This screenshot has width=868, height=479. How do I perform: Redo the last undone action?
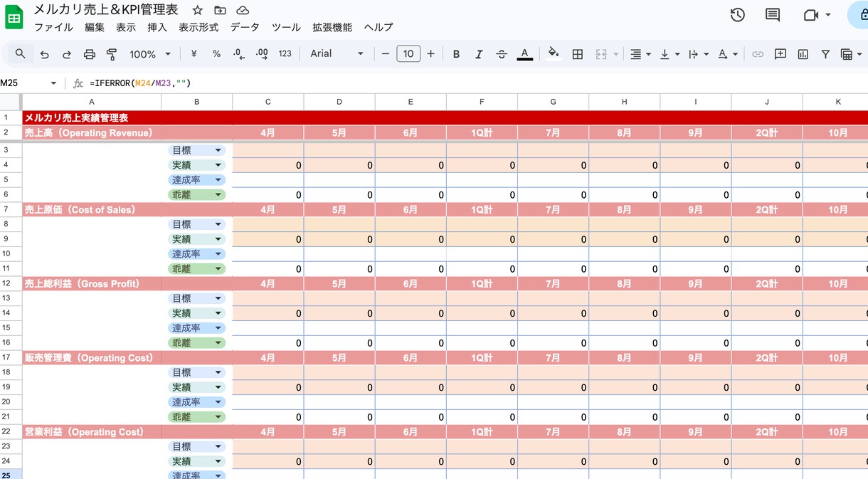[x=67, y=54]
